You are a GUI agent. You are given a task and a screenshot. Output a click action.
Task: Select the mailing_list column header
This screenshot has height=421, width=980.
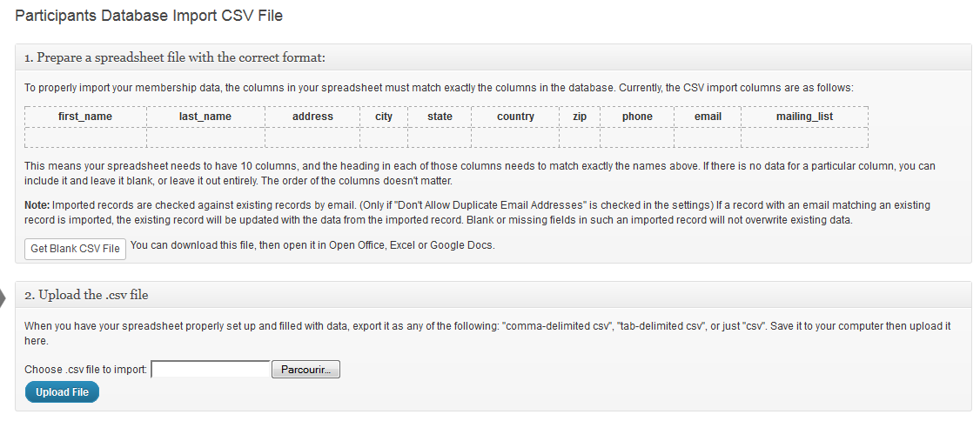(x=804, y=117)
